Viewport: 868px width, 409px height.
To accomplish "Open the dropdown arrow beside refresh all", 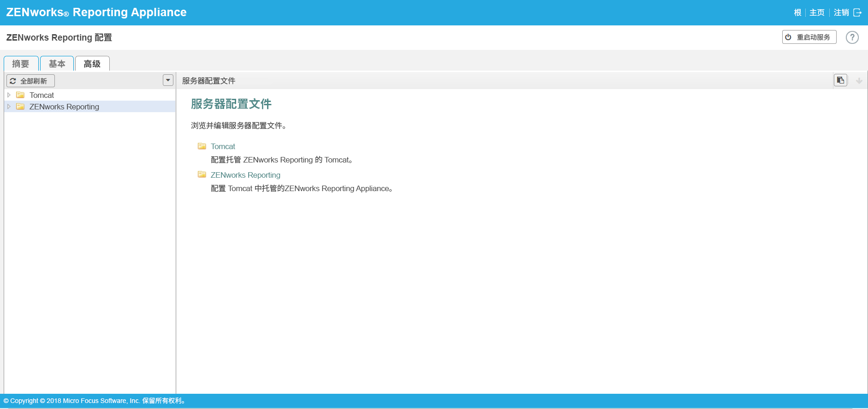I will pos(168,80).
